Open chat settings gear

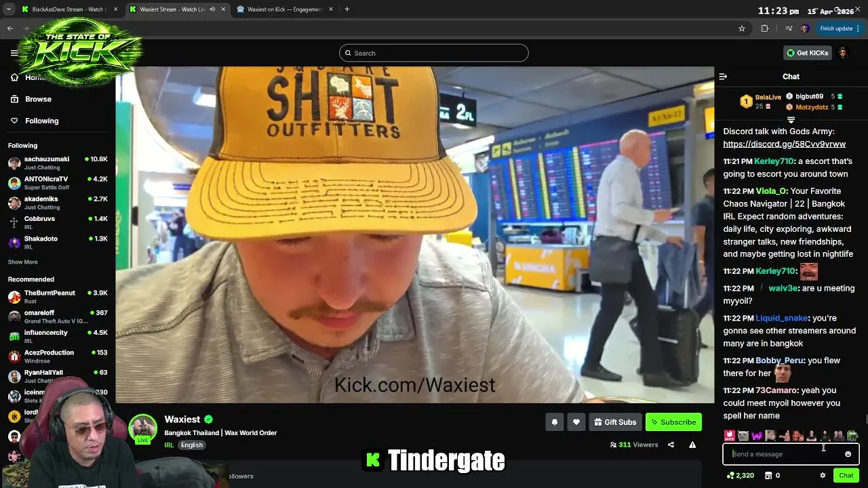click(823, 475)
